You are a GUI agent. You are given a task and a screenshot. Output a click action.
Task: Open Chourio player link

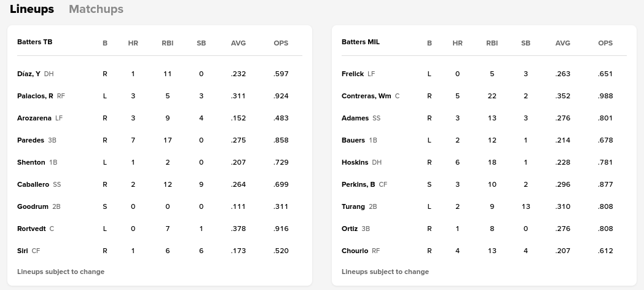(355, 251)
